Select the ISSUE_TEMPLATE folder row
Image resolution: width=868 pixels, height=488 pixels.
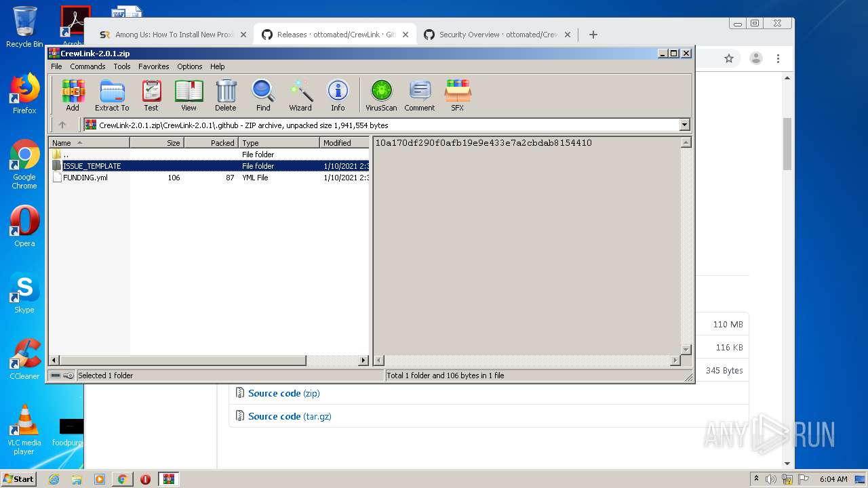tap(209, 166)
